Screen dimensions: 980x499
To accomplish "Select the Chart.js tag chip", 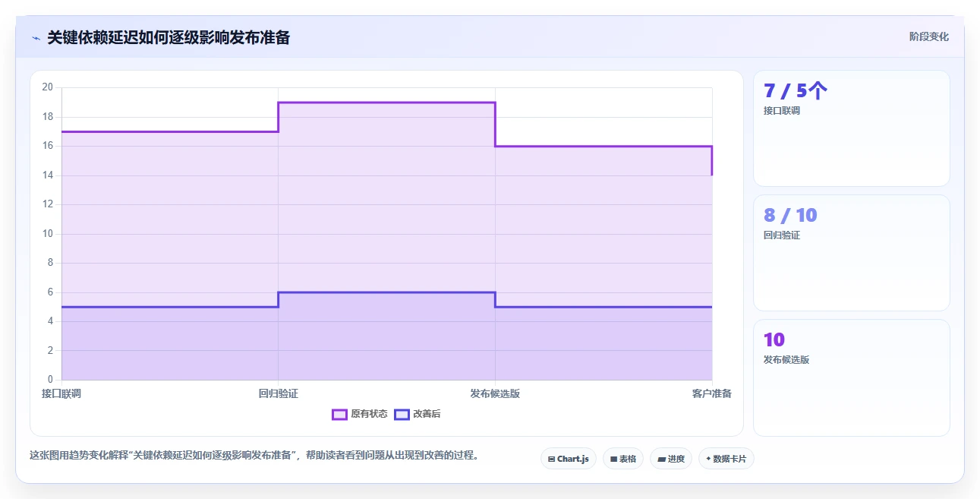I will (569, 459).
